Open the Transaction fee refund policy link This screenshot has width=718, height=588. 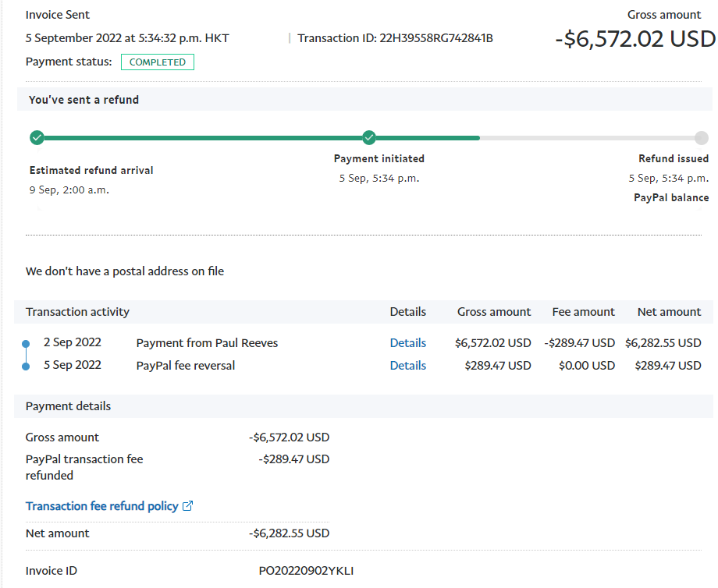click(101, 506)
